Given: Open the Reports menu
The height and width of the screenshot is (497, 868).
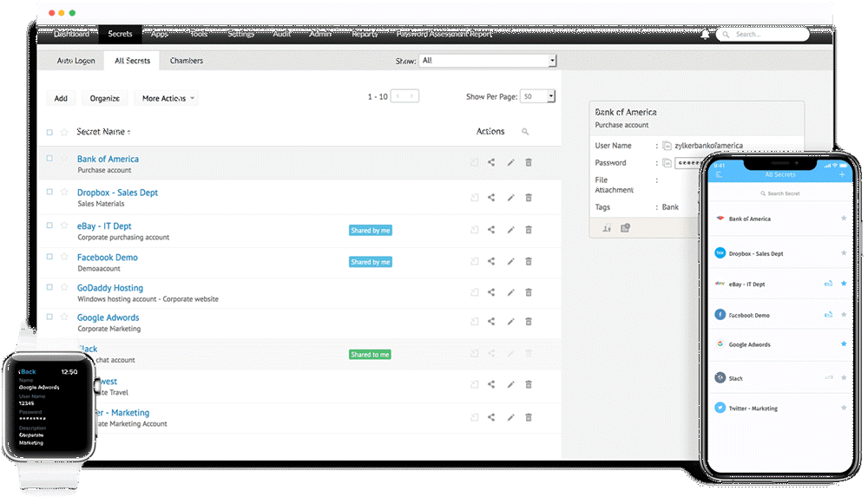Looking at the screenshot, I should click(x=365, y=34).
